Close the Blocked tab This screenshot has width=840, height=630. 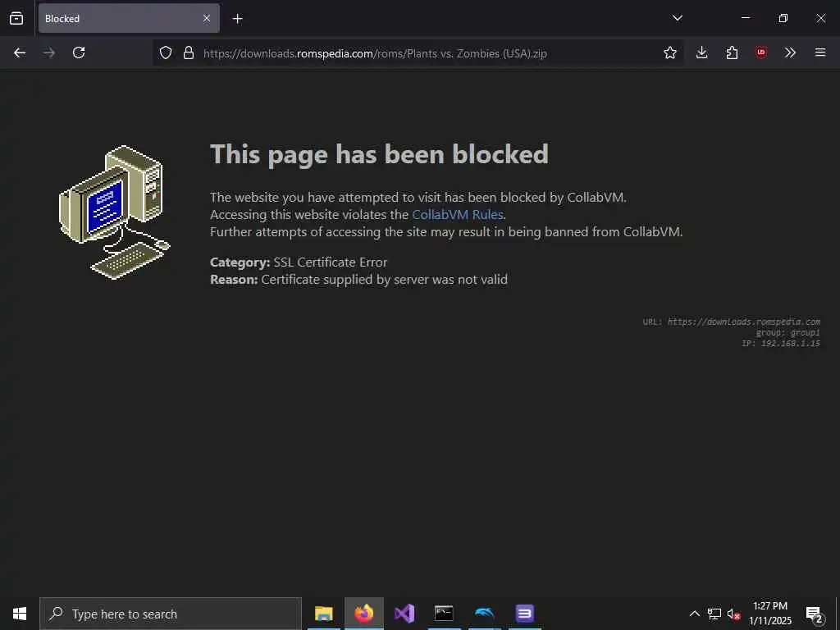tap(207, 18)
